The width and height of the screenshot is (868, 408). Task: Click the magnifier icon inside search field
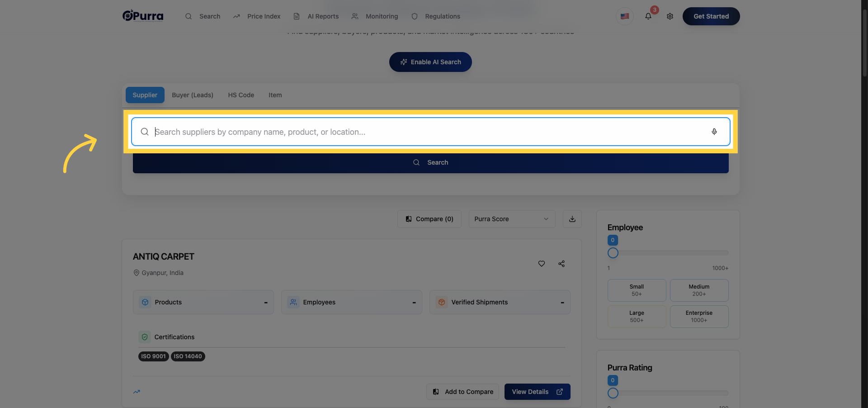[x=145, y=132]
